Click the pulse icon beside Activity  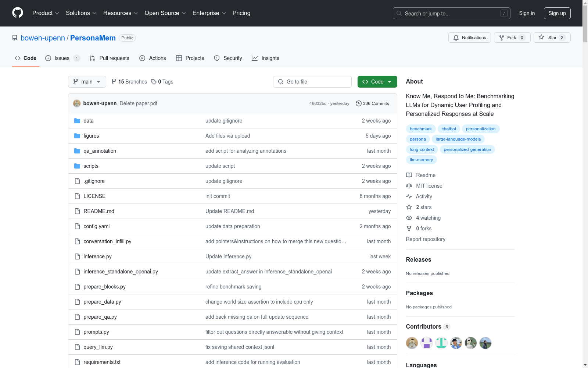pos(409,197)
